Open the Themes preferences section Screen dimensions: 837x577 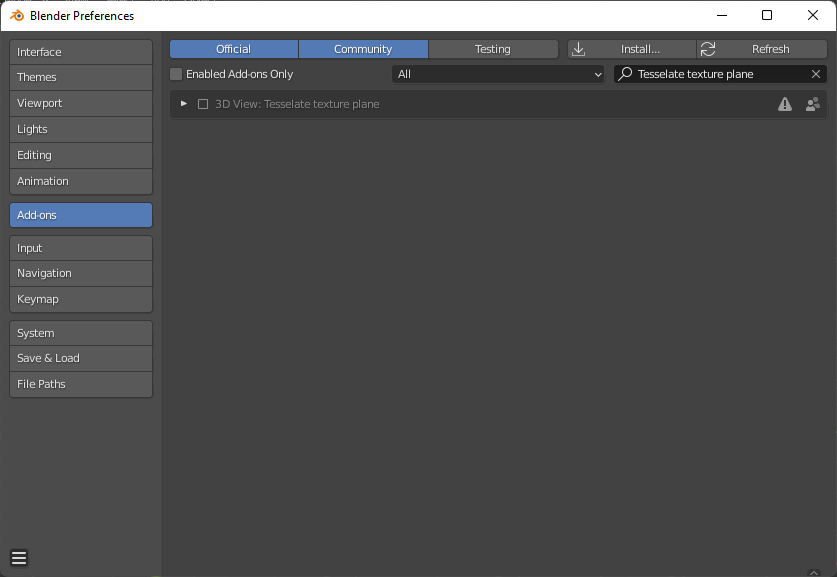click(81, 77)
